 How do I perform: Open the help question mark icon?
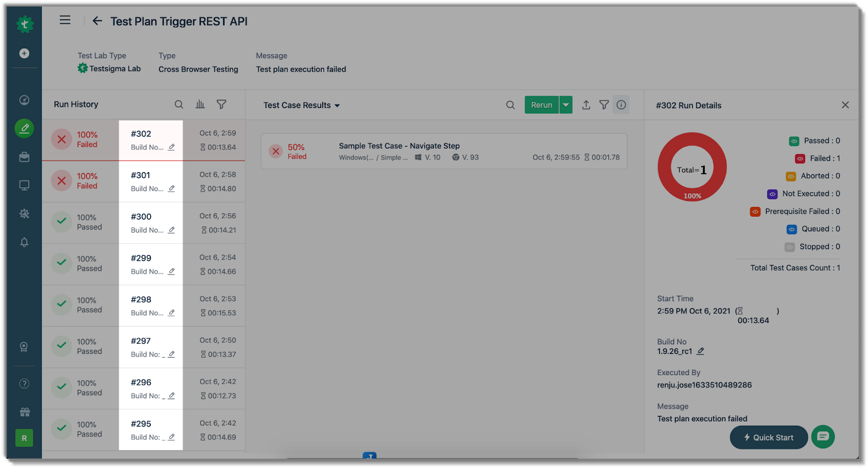[24, 384]
